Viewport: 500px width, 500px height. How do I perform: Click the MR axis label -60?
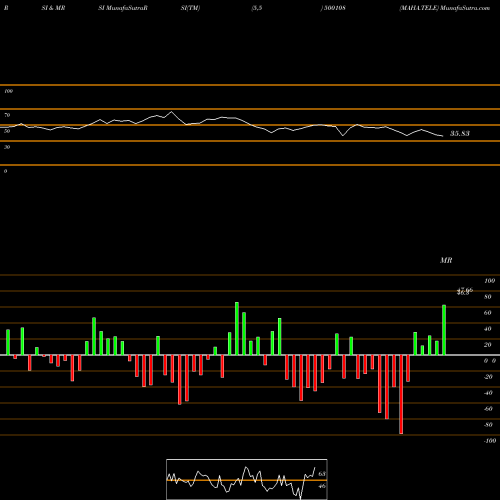click(488, 409)
